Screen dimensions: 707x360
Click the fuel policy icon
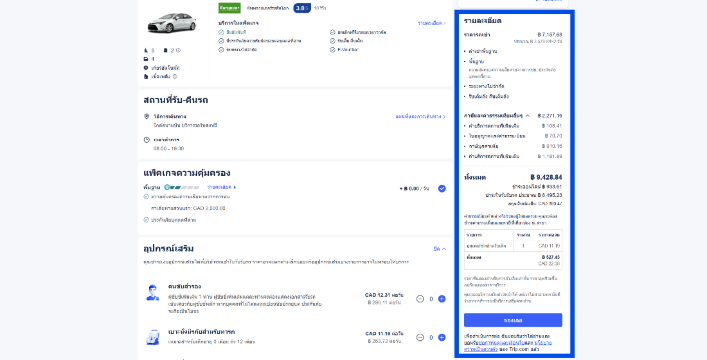pos(146,77)
